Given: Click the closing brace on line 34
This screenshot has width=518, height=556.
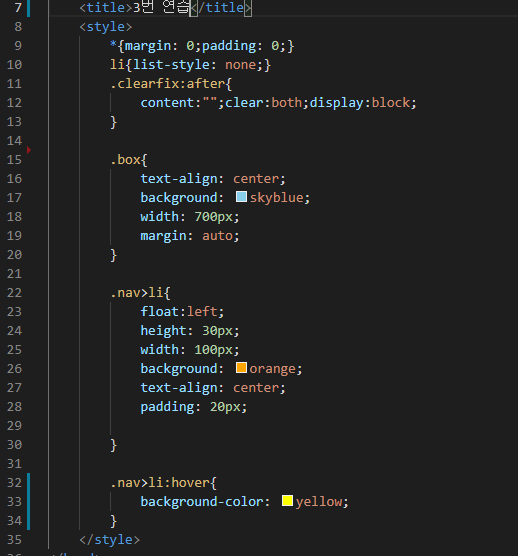Looking at the screenshot, I should click(x=113, y=521).
